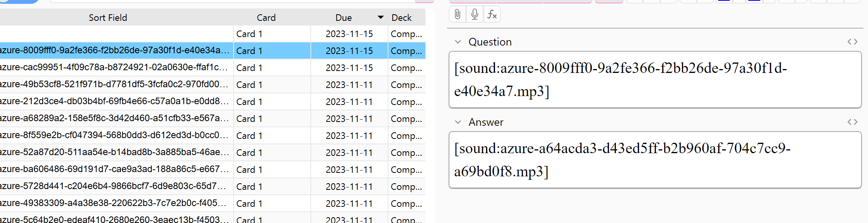Viewport: 868px width, 223px height.
Task: Collapse the Answer field section
Action: click(x=458, y=122)
